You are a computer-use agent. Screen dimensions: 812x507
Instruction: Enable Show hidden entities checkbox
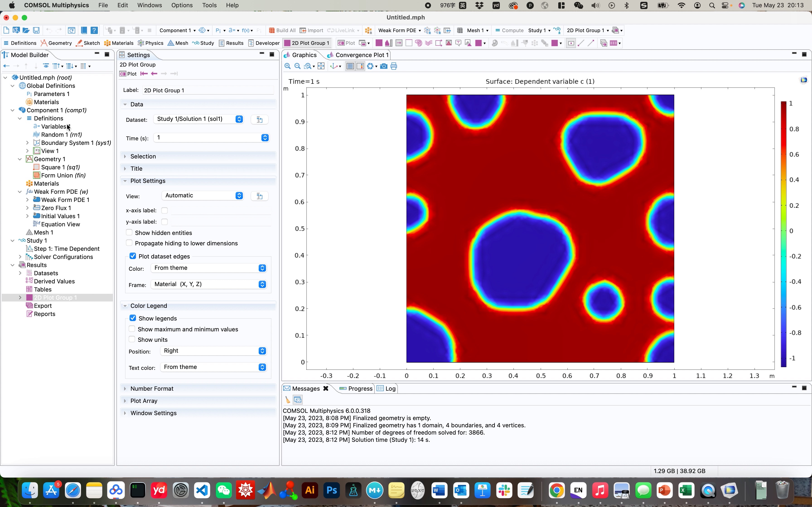[x=129, y=233]
